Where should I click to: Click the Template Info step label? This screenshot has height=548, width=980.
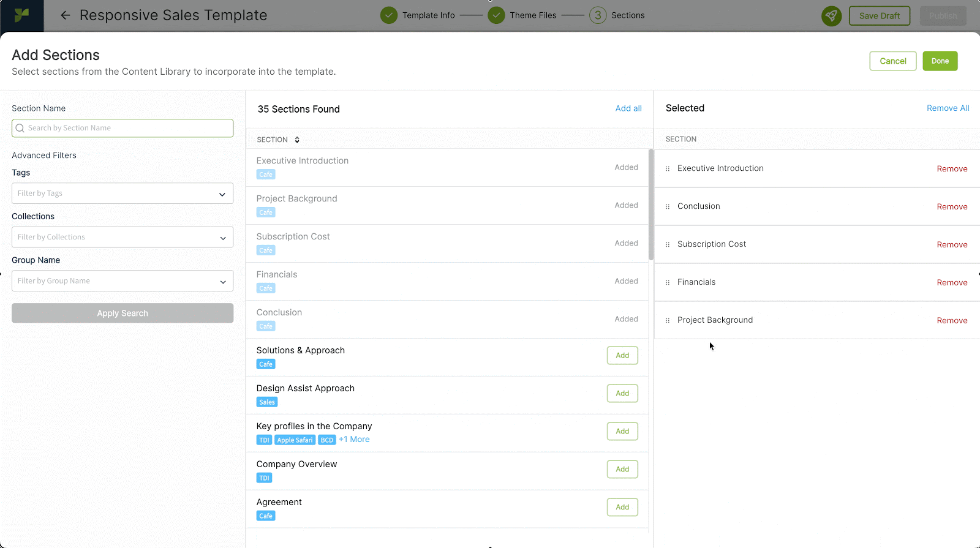(429, 15)
